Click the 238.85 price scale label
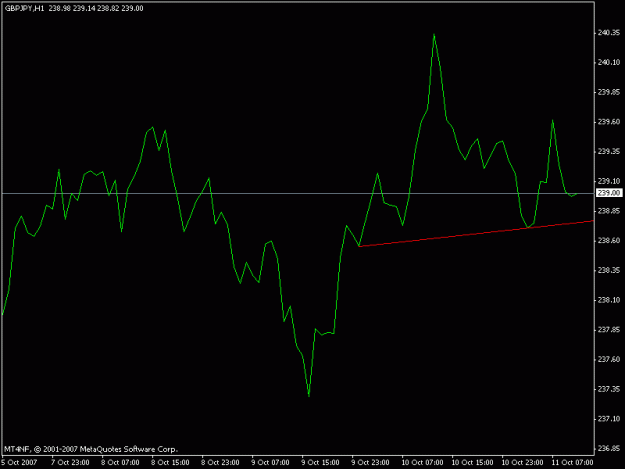 (x=609, y=211)
